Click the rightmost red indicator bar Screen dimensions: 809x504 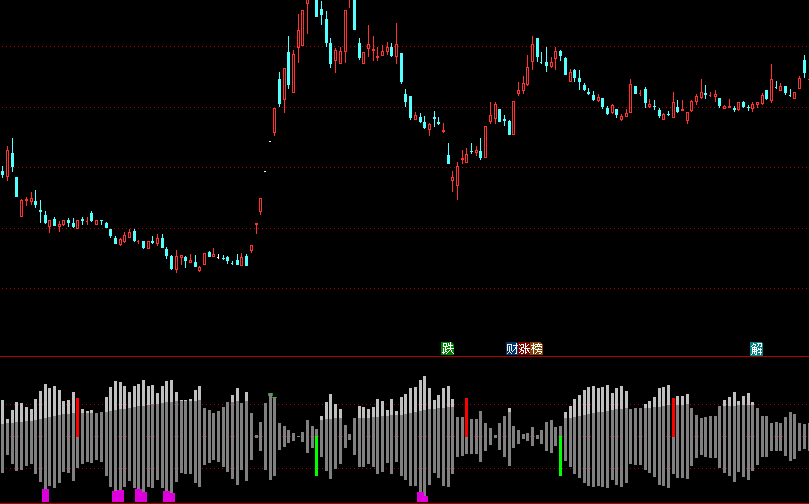pyautogui.click(x=673, y=417)
